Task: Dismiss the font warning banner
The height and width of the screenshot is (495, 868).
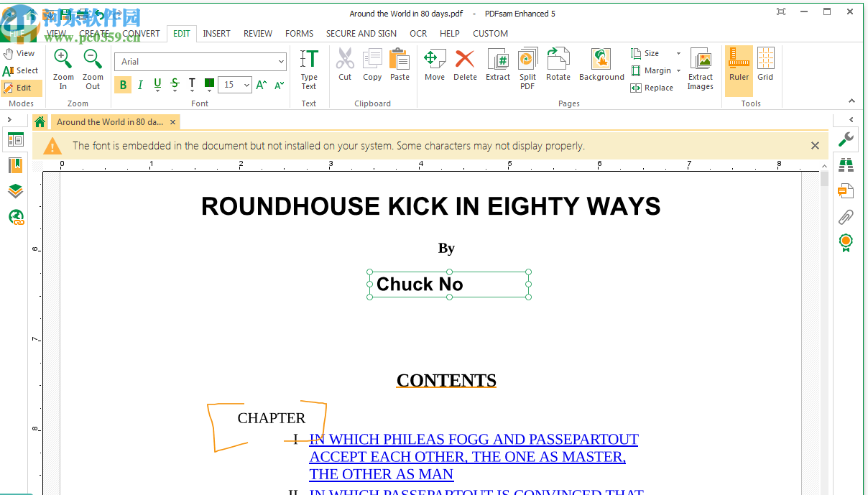Action: click(x=815, y=146)
